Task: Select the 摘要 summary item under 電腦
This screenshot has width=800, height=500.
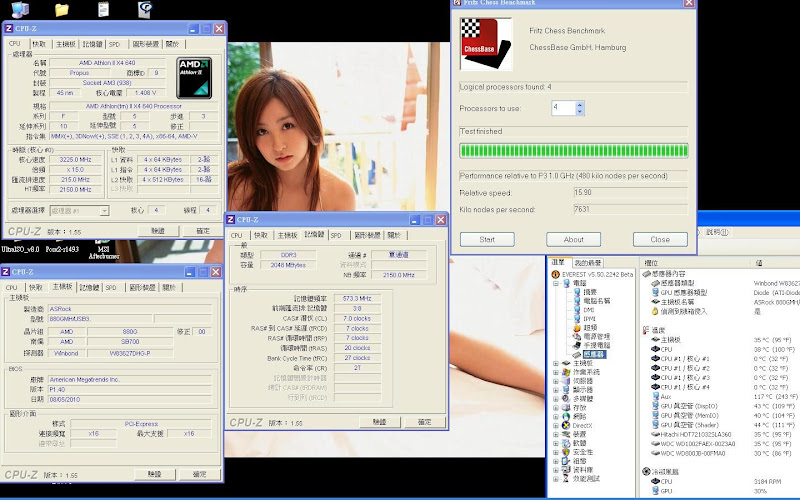Action: [x=590, y=292]
